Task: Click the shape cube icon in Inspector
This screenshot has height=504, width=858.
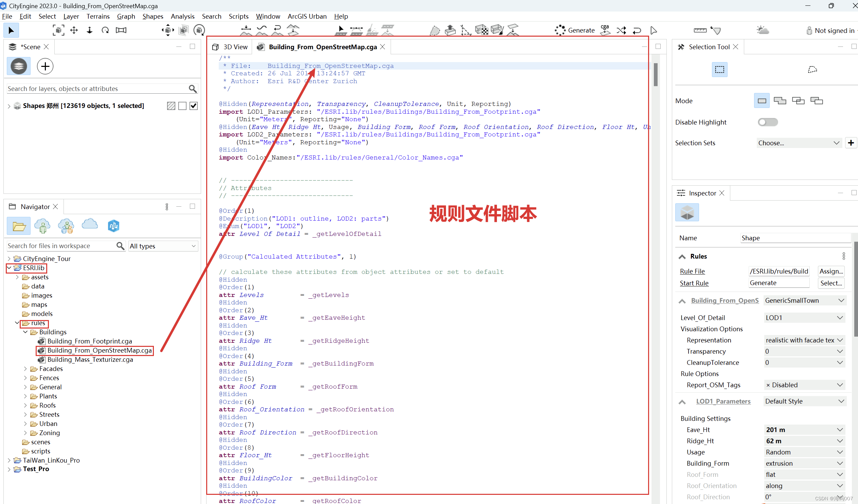Action: pyautogui.click(x=687, y=212)
